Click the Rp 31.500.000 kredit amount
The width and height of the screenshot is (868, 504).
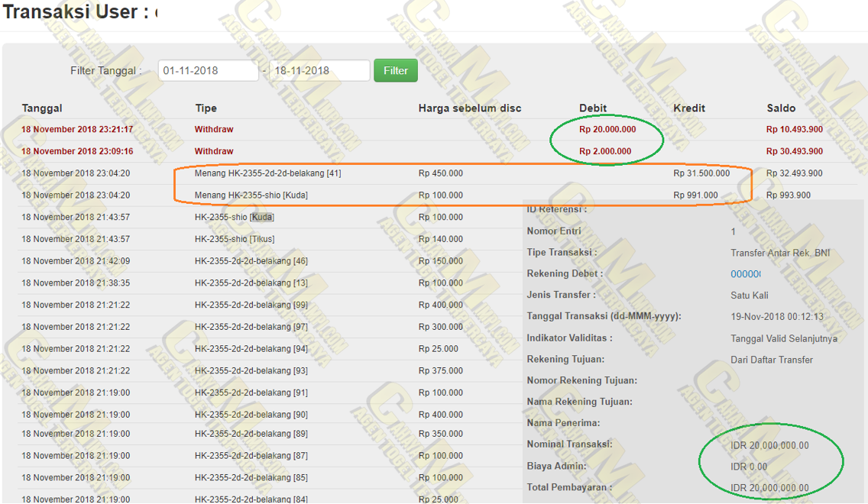701,173
